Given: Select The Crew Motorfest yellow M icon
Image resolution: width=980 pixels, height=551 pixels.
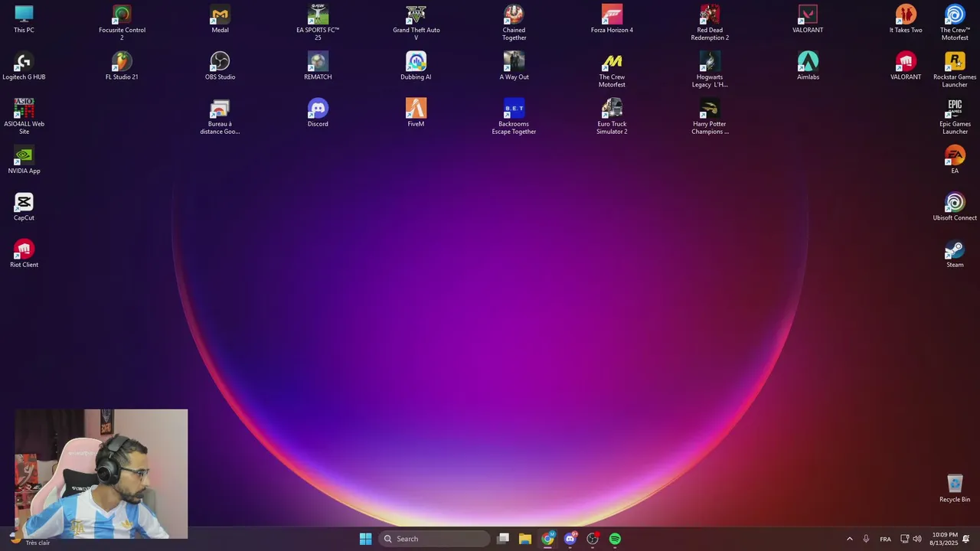Looking at the screenshot, I should (612, 70).
